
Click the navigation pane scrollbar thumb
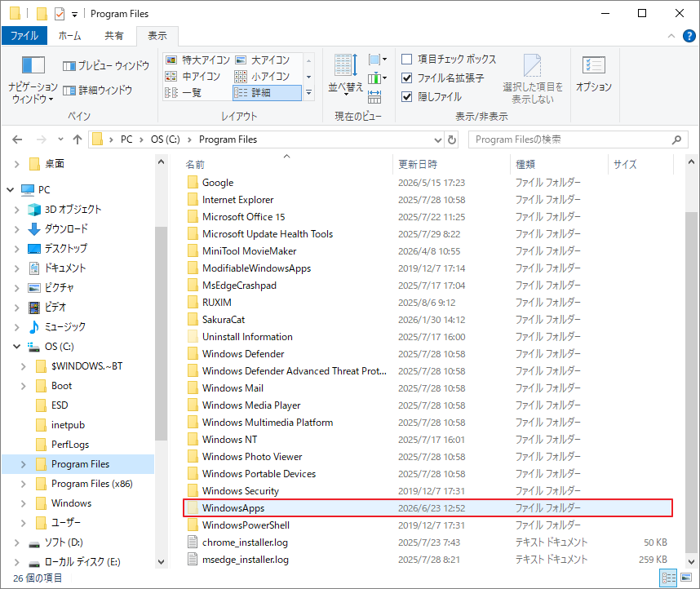(x=162, y=334)
